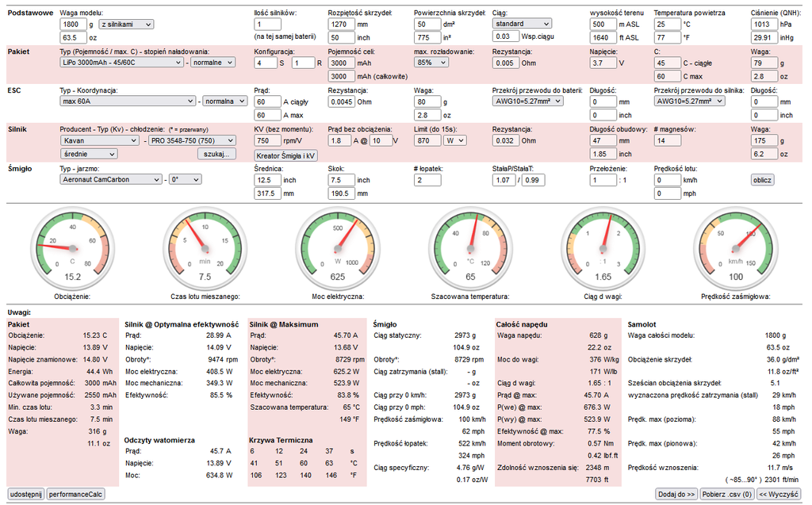Open the 'z silnikami' weight dropdown
Image resolution: width=812 pixels, height=505 pixels.
coord(125,25)
